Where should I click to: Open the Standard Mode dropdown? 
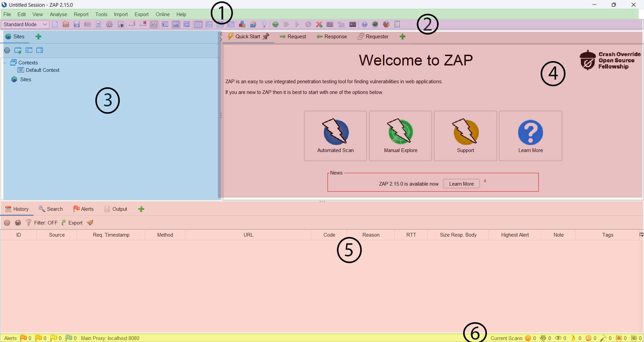point(25,24)
